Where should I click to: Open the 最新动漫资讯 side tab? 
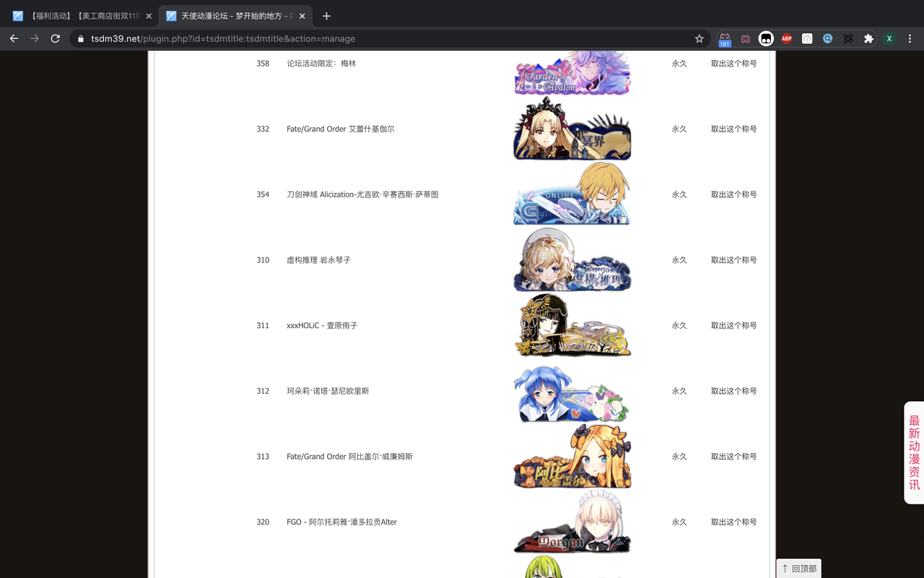point(914,452)
